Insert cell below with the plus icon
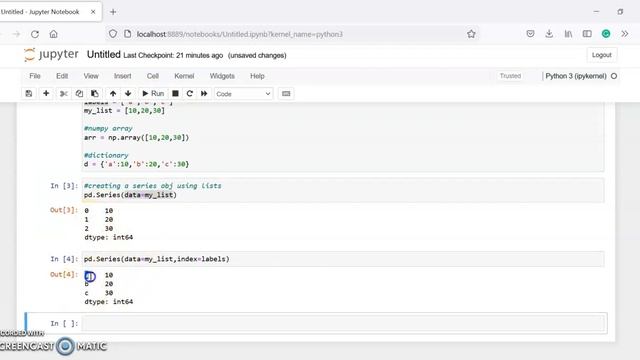This screenshot has width=640, height=360. click(x=46, y=93)
